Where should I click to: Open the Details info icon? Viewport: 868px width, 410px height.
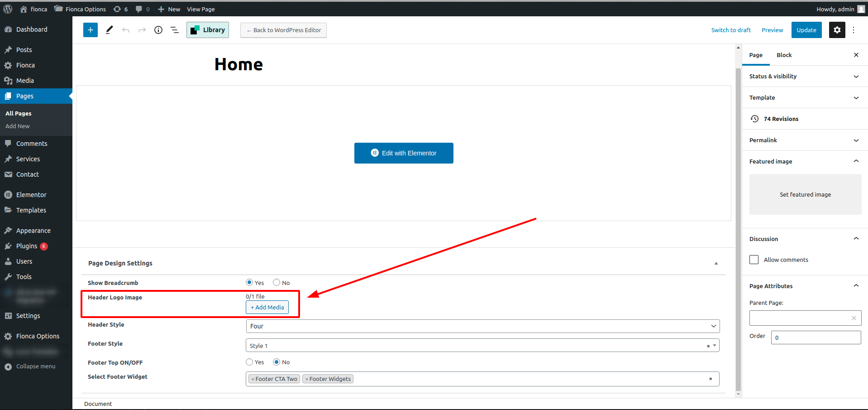[158, 30]
